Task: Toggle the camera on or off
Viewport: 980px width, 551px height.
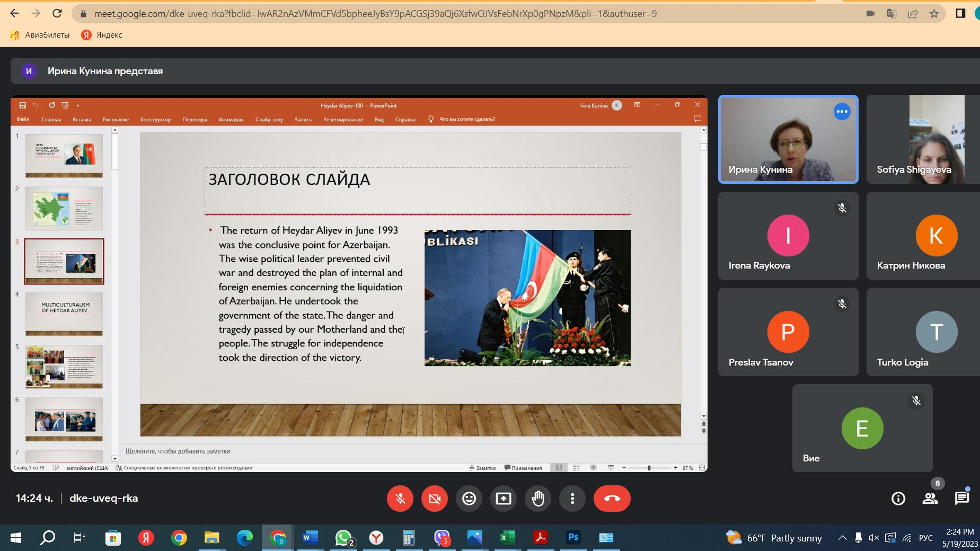Action: coord(435,499)
